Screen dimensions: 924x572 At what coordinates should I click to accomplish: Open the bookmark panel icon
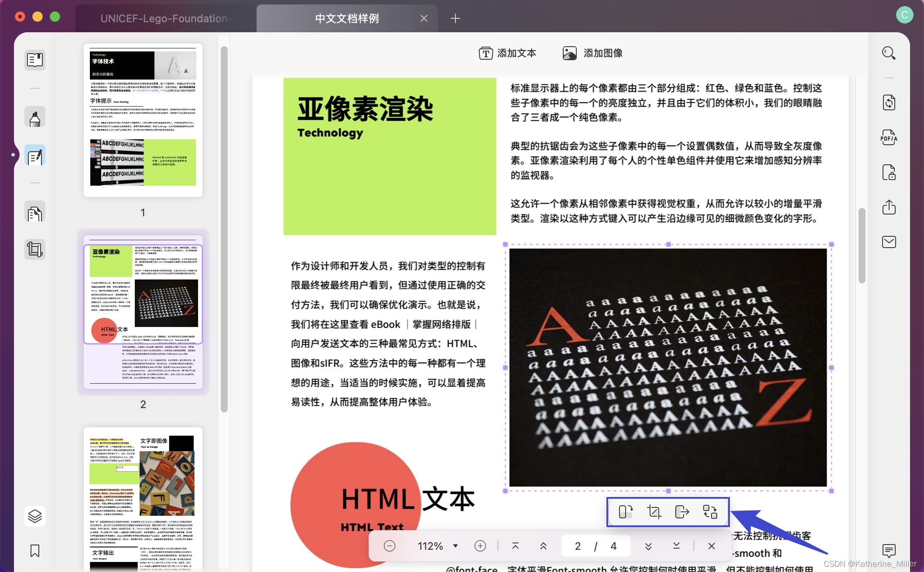pyautogui.click(x=35, y=551)
